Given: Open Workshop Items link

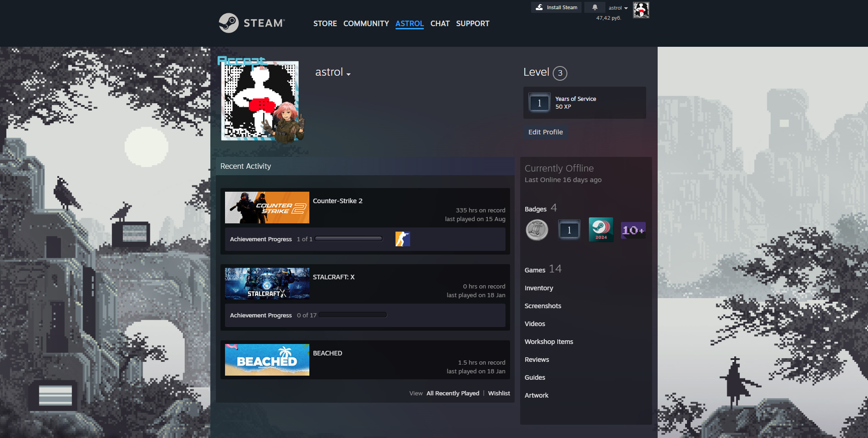Looking at the screenshot, I should 549,342.
